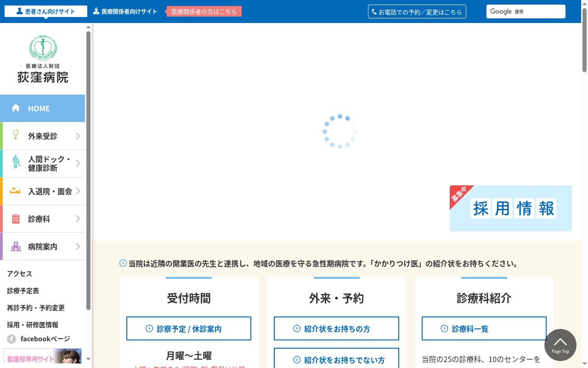
Task: Open the 採用・研修医情報 link
Action: point(33,324)
